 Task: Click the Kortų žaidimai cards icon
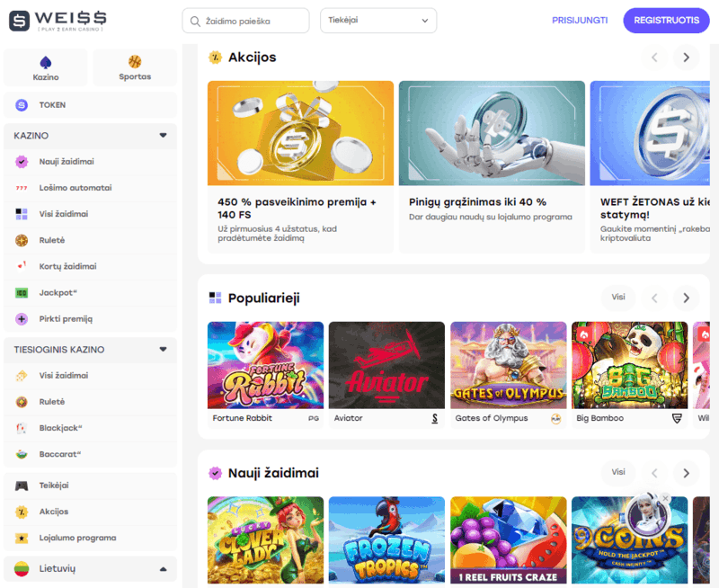22,266
